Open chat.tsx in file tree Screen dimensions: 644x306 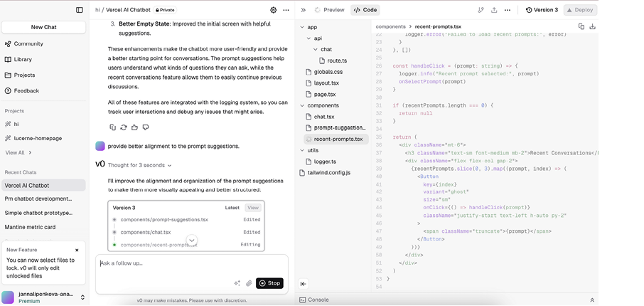pos(320,117)
